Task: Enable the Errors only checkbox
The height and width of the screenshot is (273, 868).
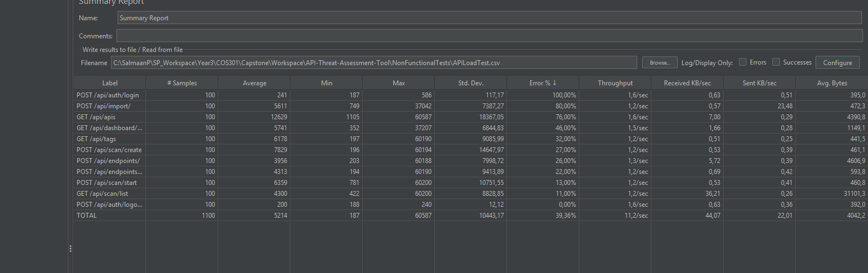Action: [743, 62]
